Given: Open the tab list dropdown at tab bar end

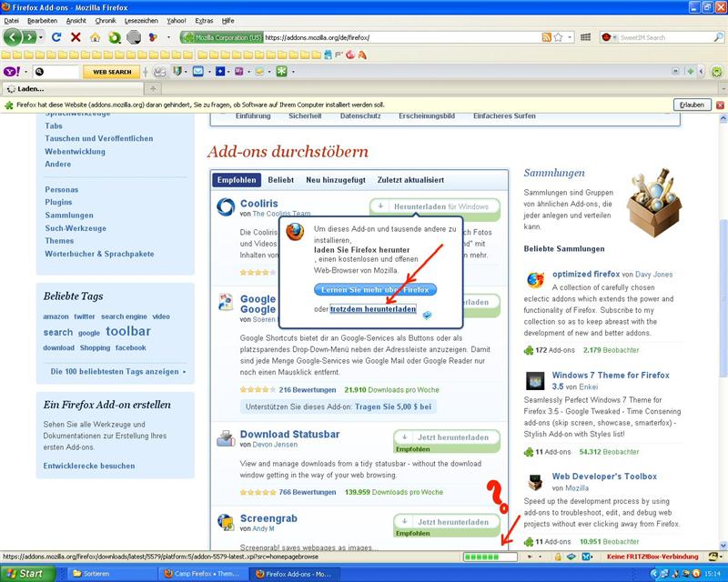Looking at the screenshot, I should point(723,88).
